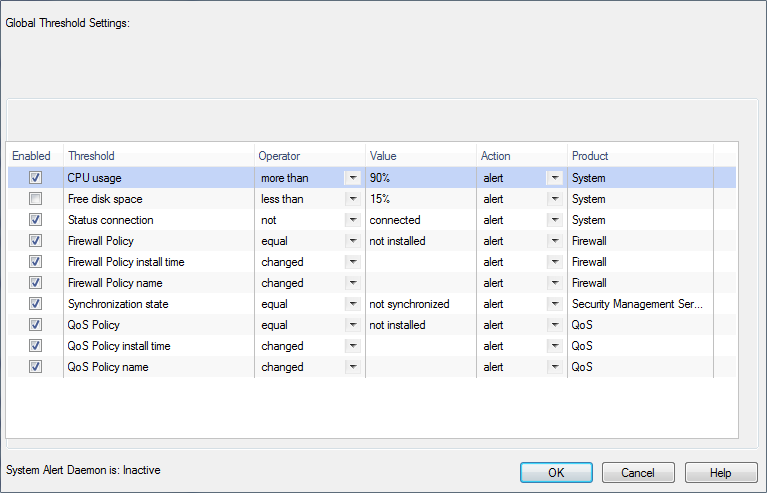Uncheck the Status connection threshold
Screen dimensions: 767x493
(36, 220)
